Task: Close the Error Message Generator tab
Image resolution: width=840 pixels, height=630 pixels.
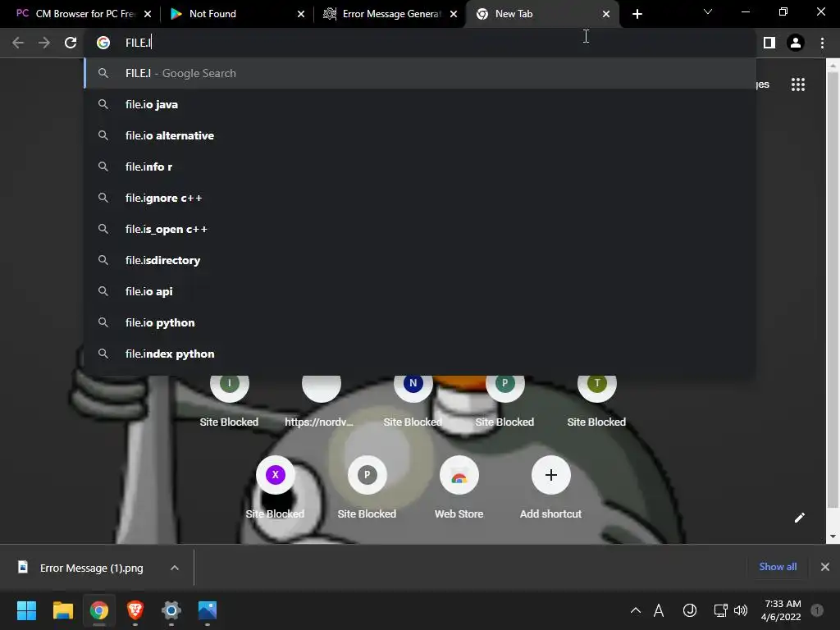Action: click(x=454, y=14)
